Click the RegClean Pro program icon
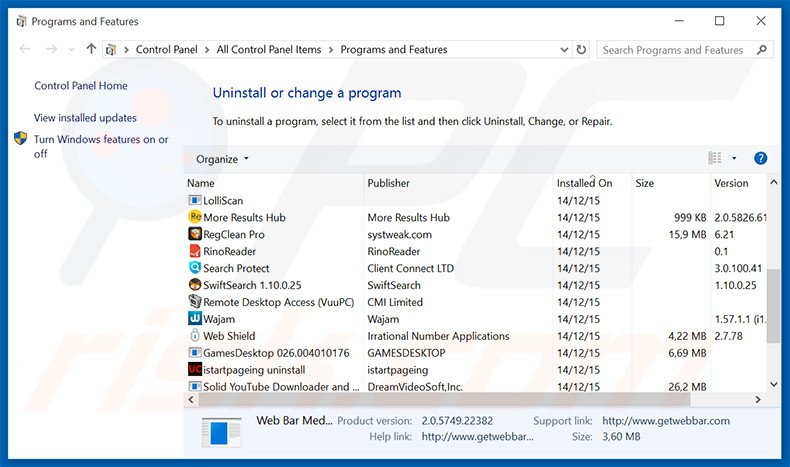The image size is (790, 467). (194, 234)
